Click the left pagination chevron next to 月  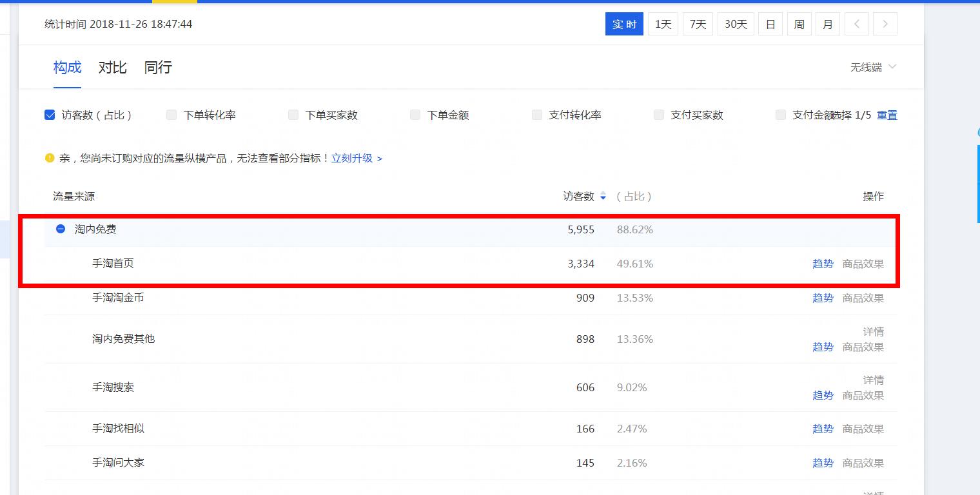pos(856,23)
